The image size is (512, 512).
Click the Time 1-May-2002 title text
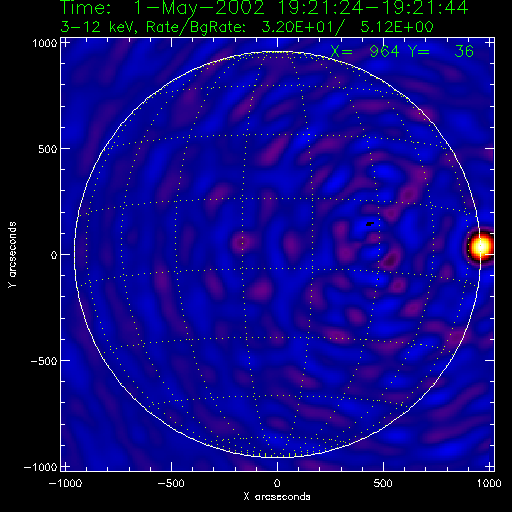tap(264, 8)
